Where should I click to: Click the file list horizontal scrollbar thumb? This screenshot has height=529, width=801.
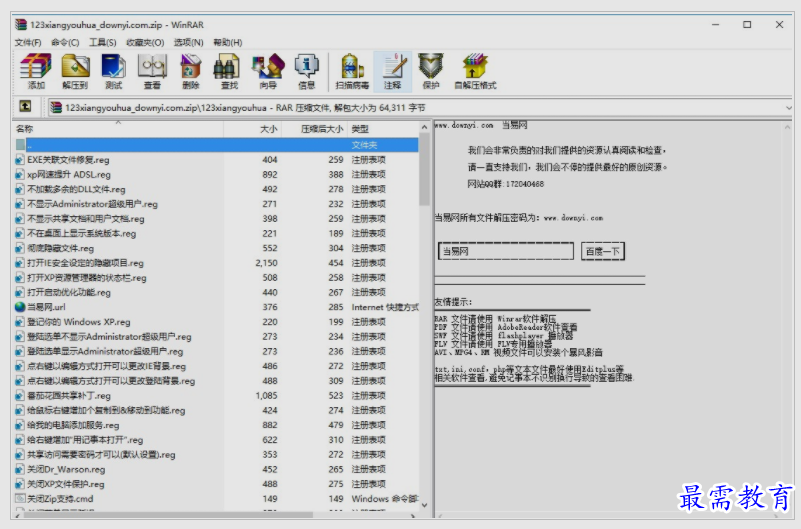pyautogui.click(x=169, y=515)
